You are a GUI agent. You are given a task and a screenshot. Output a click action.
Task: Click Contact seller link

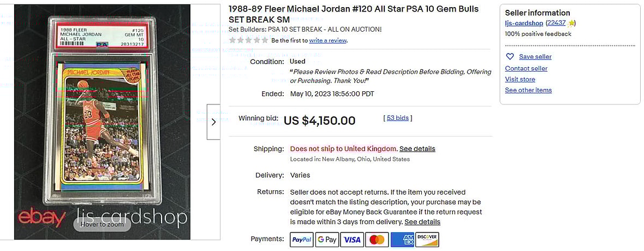tap(526, 68)
